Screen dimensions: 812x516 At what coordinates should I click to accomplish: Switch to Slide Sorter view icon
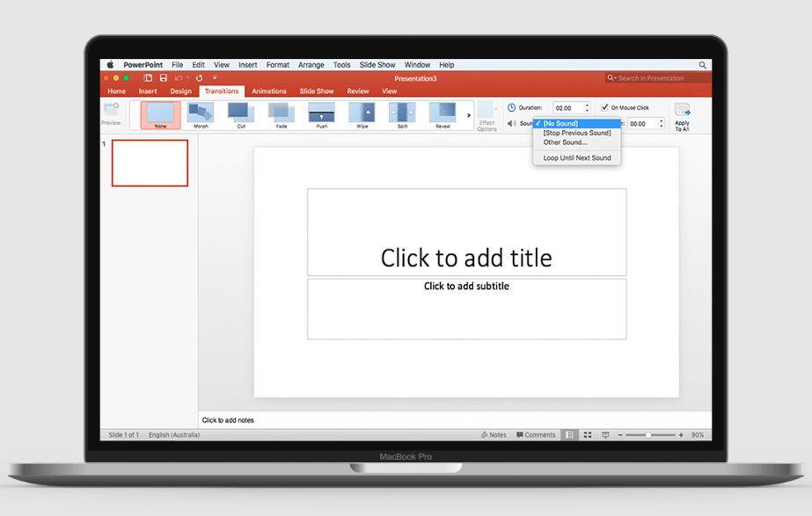point(588,435)
